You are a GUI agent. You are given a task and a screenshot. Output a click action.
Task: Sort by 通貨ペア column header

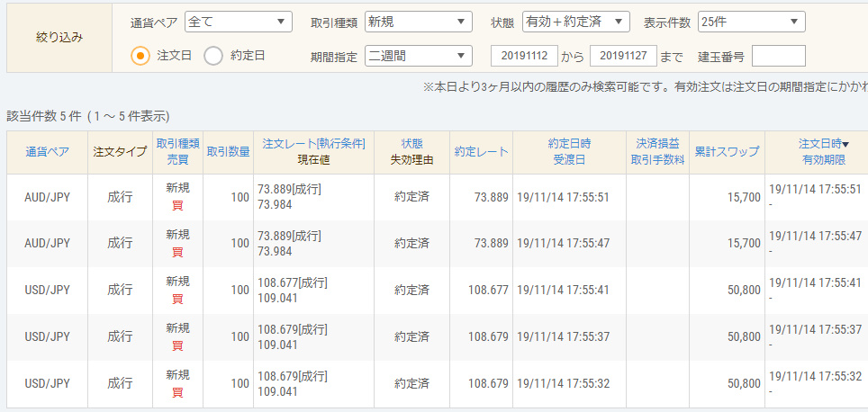[47, 152]
